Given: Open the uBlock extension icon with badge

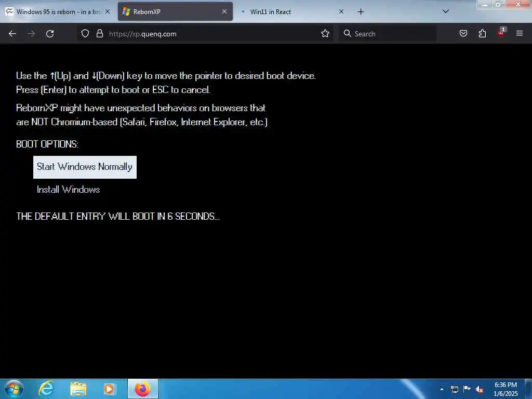Looking at the screenshot, I should coord(501,33).
